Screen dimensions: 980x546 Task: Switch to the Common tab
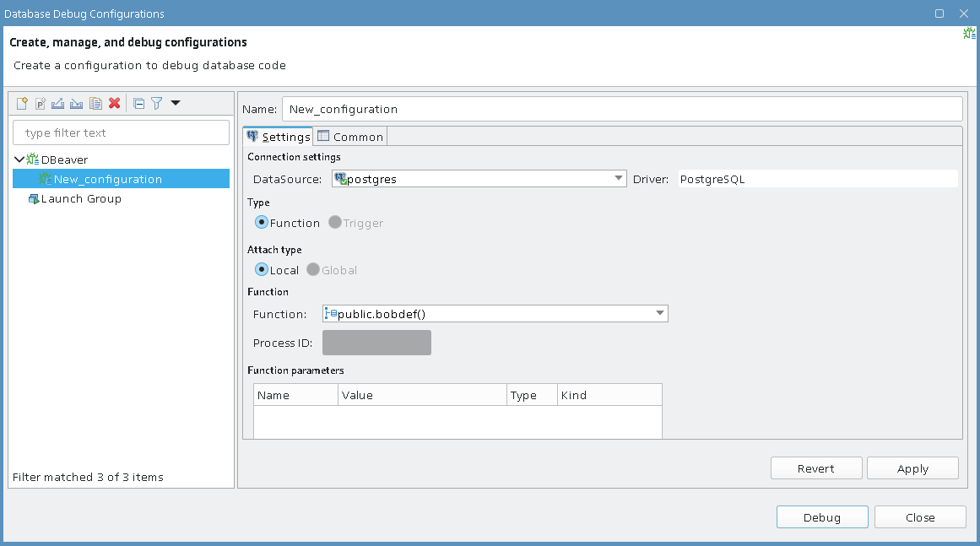point(350,136)
